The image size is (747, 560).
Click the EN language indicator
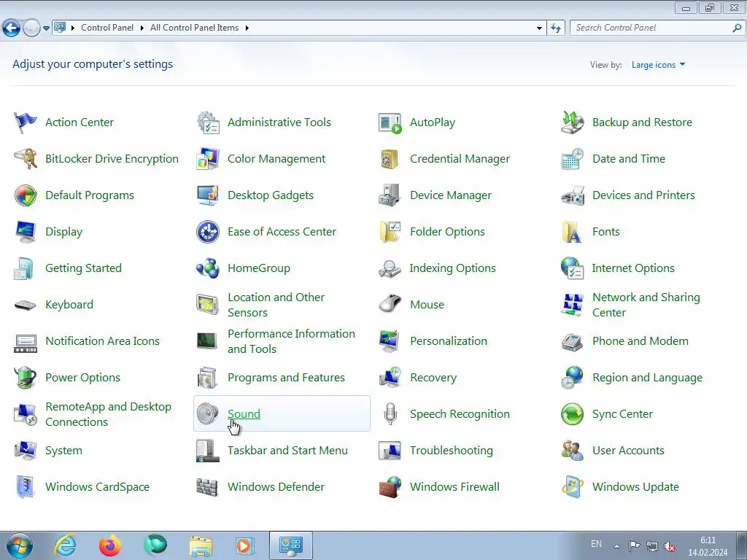pyautogui.click(x=596, y=544)
